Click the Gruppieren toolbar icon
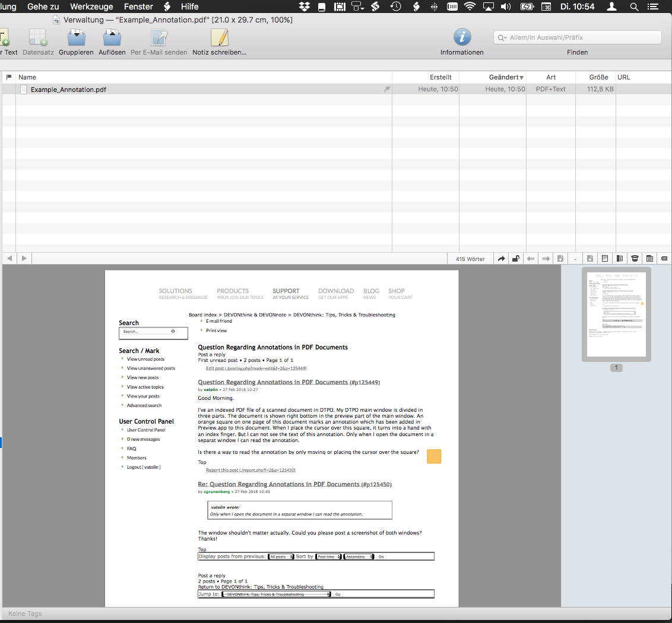Screen dimensions: 672x623 tap(77, 38)
